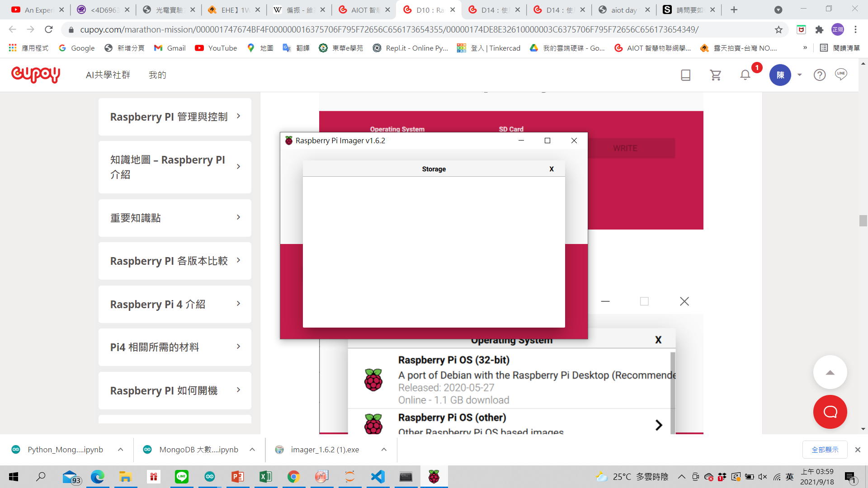Screen dimensions: 868x488
Task: Open Chrome extensions puzzle icon
Action: click(819, 30)
